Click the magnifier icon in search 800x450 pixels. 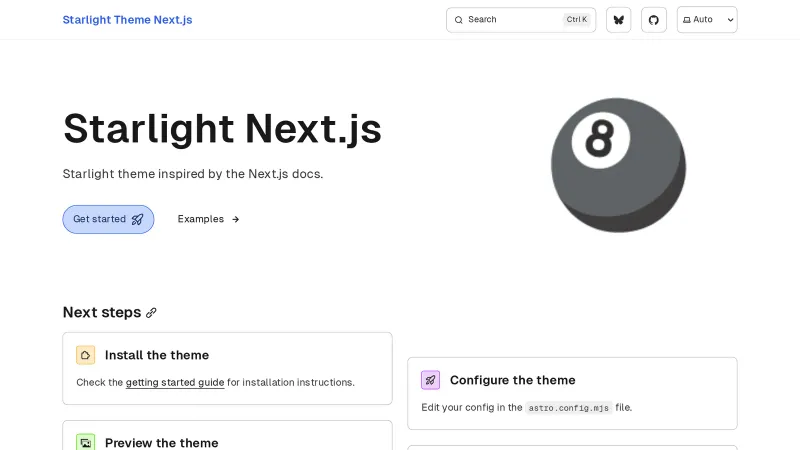click(459, 20)
